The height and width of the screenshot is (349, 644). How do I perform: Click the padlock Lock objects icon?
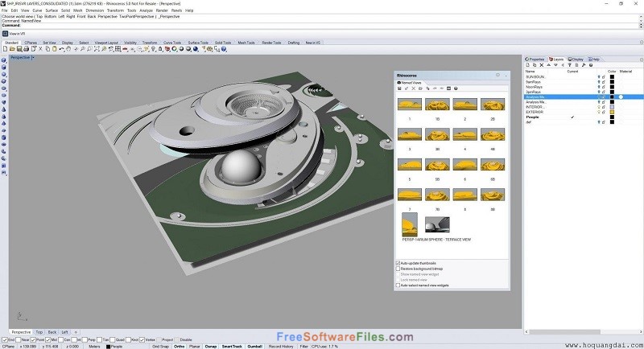pos(160,49)
